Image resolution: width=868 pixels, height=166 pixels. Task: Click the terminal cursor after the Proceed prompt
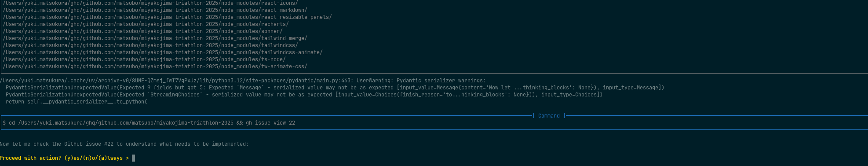pyautogui.click(x=134, y=158)
